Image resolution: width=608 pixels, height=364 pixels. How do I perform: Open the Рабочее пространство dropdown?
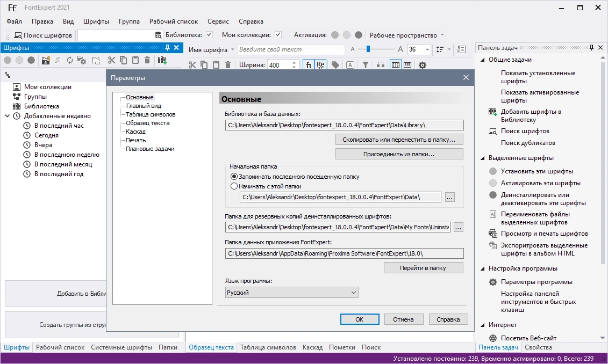pos(442,35)
